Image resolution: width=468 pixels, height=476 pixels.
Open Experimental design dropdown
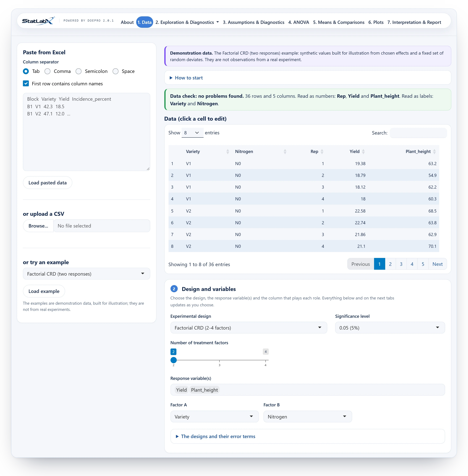point(249,328)
